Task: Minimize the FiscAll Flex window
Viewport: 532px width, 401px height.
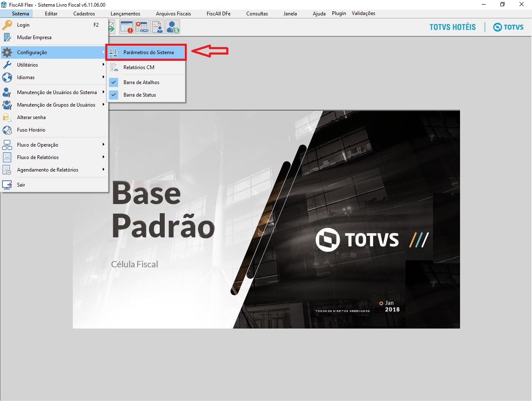Action: pos(484,5)
